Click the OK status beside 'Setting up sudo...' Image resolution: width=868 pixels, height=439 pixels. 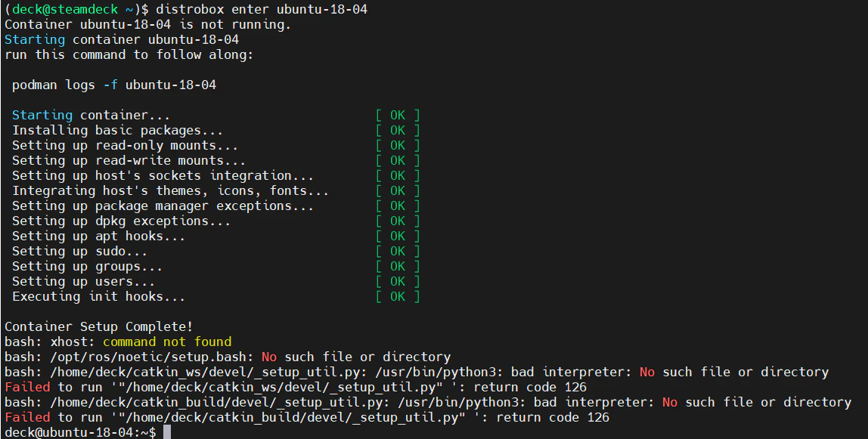click(398, 251)
